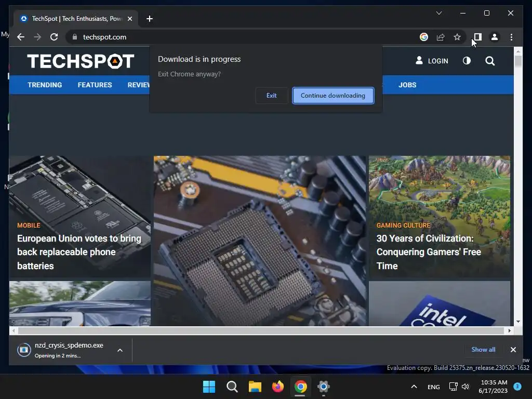Open the Chrome side panel icon
Viewport: 532px width, 399px height.
(x=478, y=37)
